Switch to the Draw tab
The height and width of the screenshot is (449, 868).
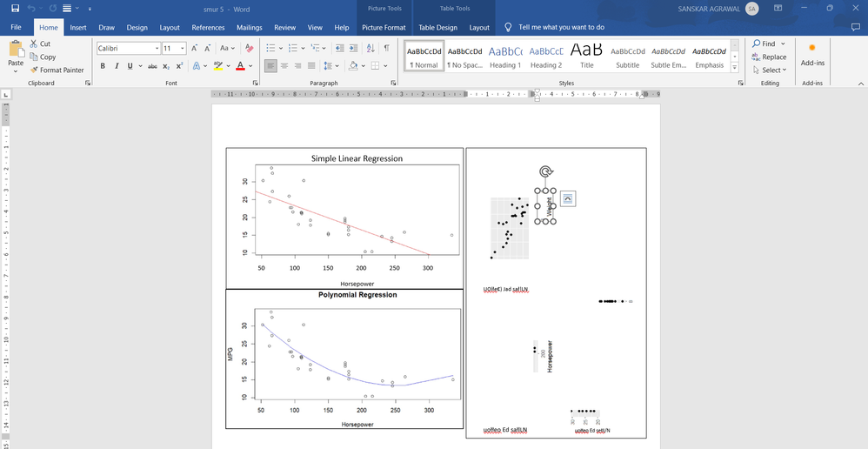pos(106,27)
